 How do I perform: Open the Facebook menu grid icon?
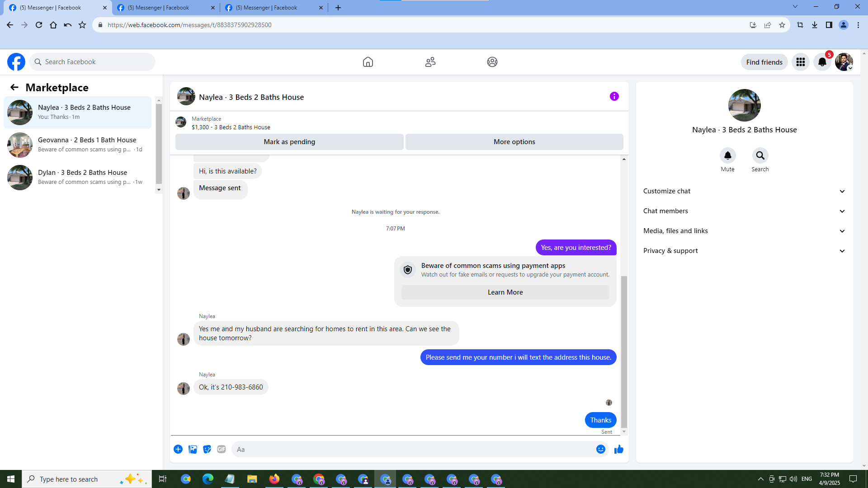click(x=801, y=62)
